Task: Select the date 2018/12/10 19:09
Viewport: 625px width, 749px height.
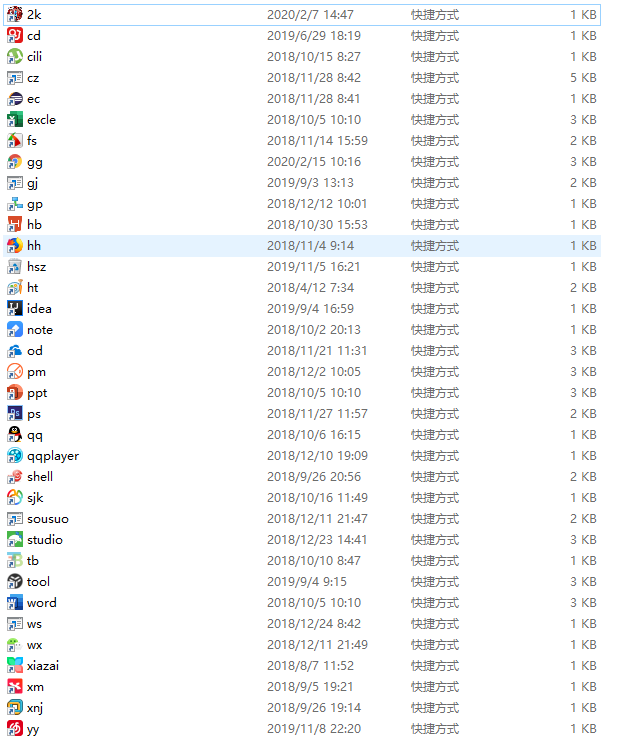Action: click(x=317, y=456)
